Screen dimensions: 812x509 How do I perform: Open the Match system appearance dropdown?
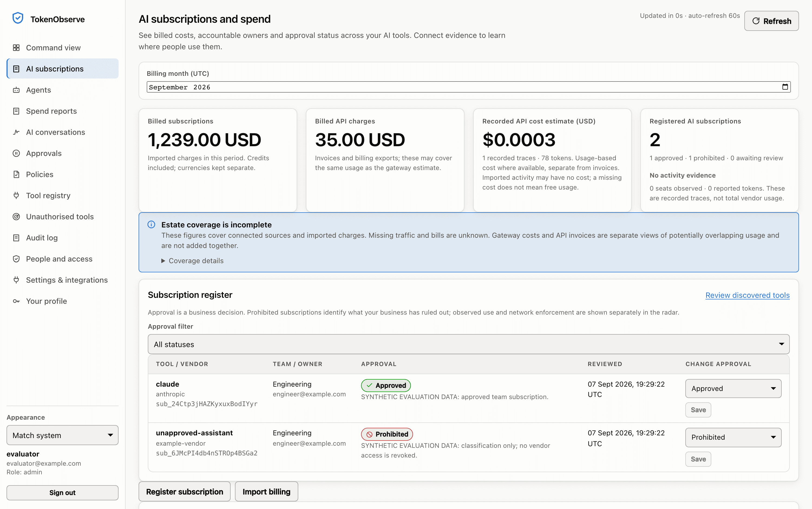(63, 435)
